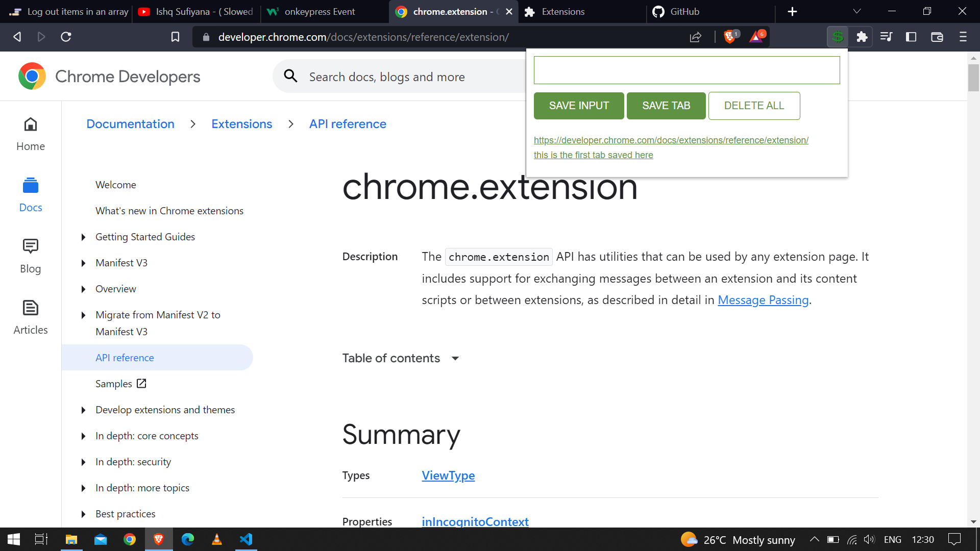Expand the Getting Started Guides section
The height and width of the screenshot is (551, 980).
[x=84, y=237]
